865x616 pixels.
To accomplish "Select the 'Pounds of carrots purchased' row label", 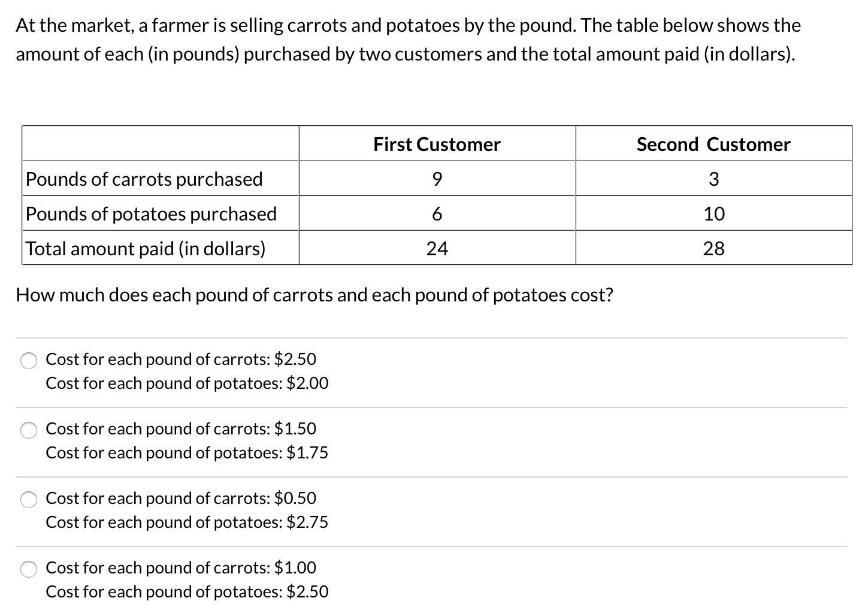I will [x=161, y=179].
